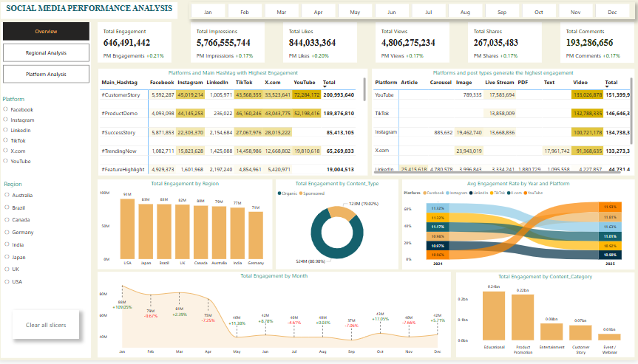
Task: Choose Germany in Region slicer
Action: tap(7, 232)
